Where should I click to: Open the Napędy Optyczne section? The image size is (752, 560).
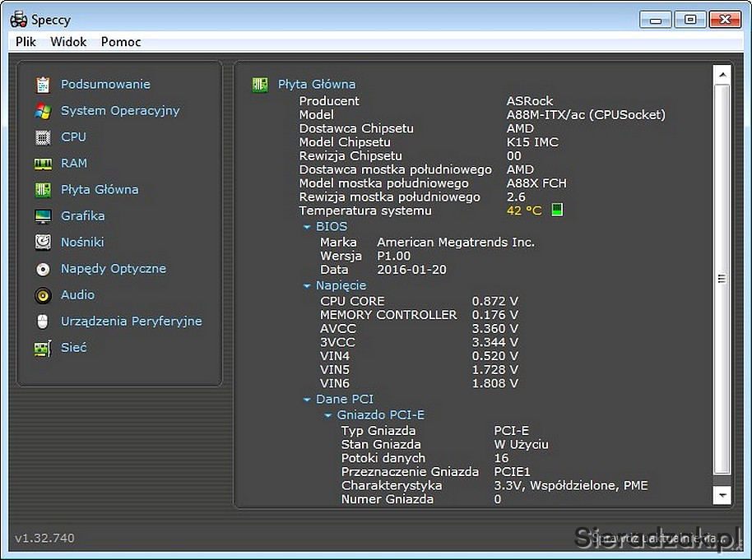[x=114, y=269]
